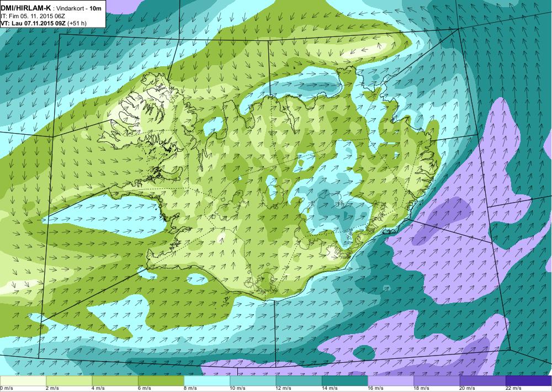Click the '8 m/s' legend label

pos(190,388)
